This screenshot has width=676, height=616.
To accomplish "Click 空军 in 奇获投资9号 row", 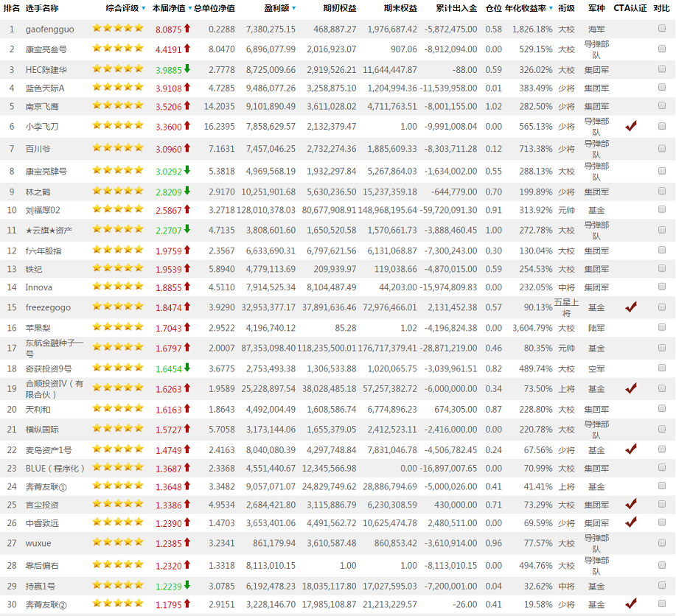I will click(596, 369).
